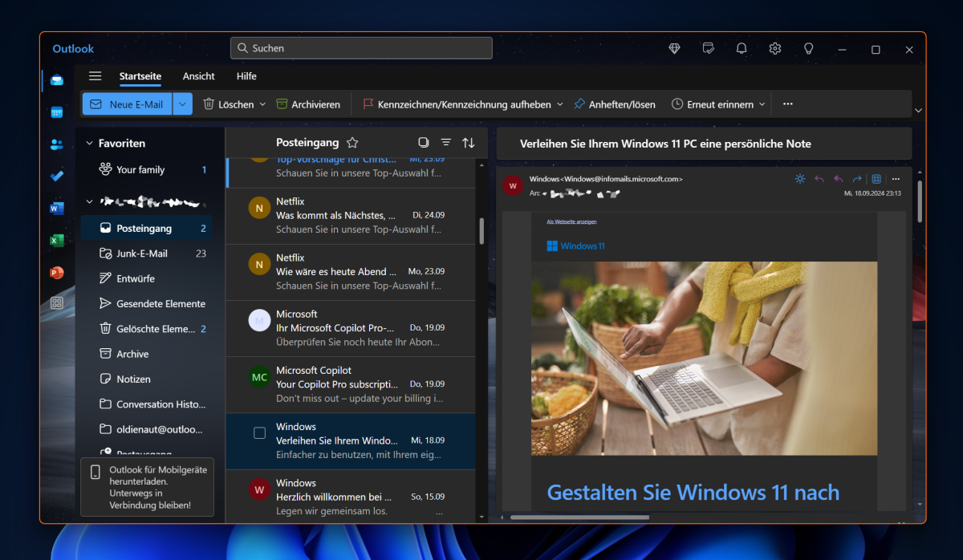Open Excel from the app sidebar
This screenshot has height=560, width=963.
(55, 240)
